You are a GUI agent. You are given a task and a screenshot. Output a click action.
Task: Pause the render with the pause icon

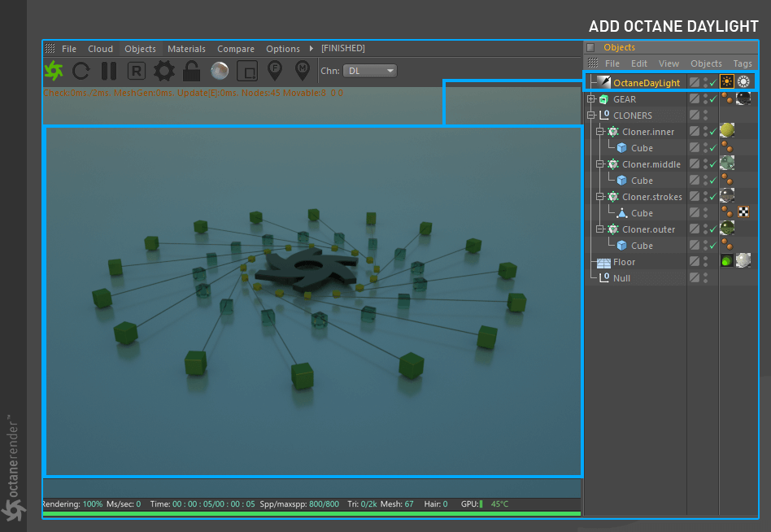pos(109,71)
